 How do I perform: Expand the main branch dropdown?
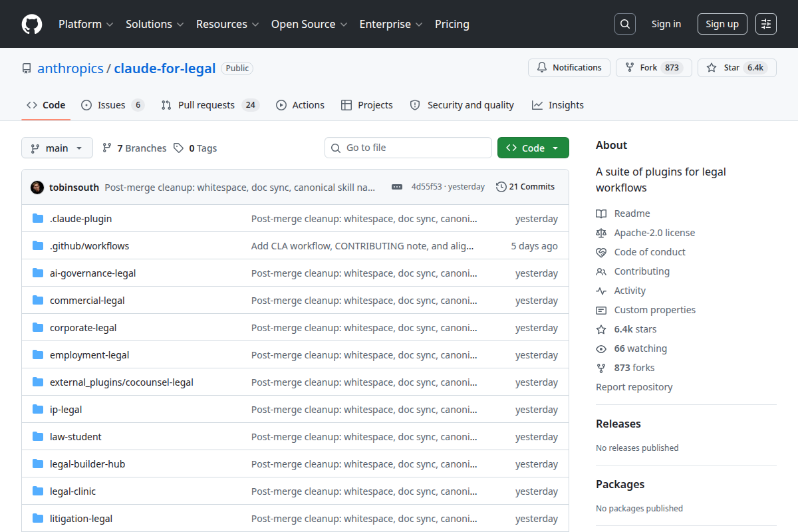(x=57, y=148)
